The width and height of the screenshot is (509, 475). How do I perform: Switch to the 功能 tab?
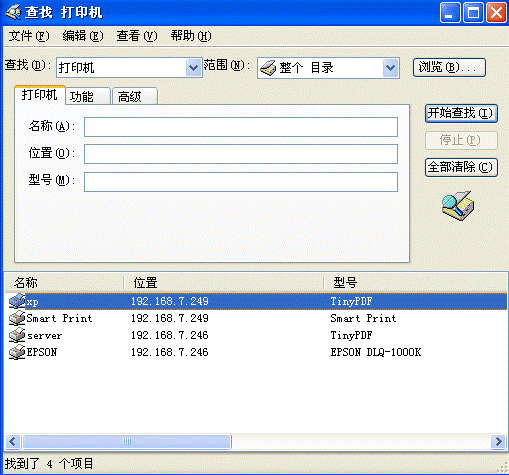88,97
